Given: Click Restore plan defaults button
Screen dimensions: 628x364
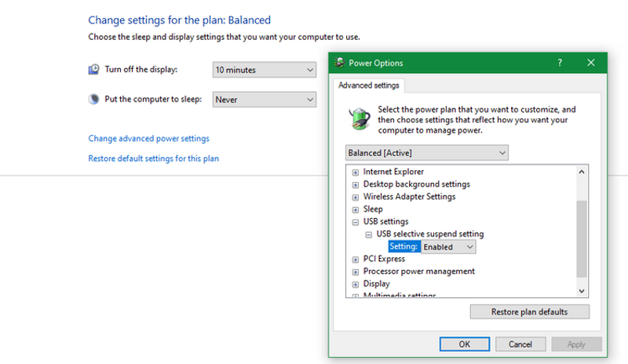Looking at the screenshot, I should [x=529, y=311].
